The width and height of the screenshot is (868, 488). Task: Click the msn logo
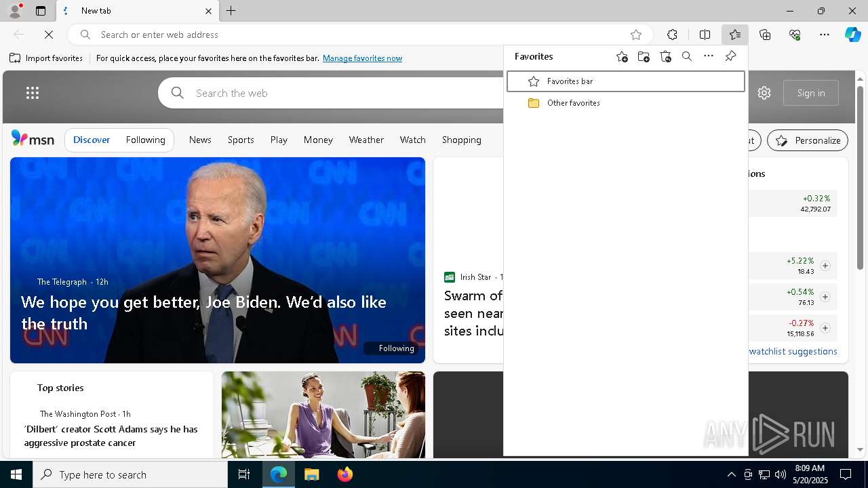tap(33, 139)
